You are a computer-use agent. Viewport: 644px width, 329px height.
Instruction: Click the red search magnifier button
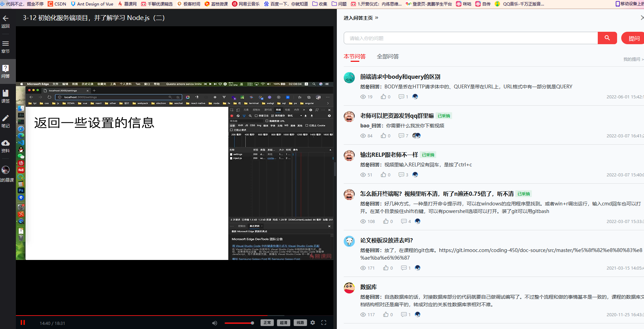point(607,38)
